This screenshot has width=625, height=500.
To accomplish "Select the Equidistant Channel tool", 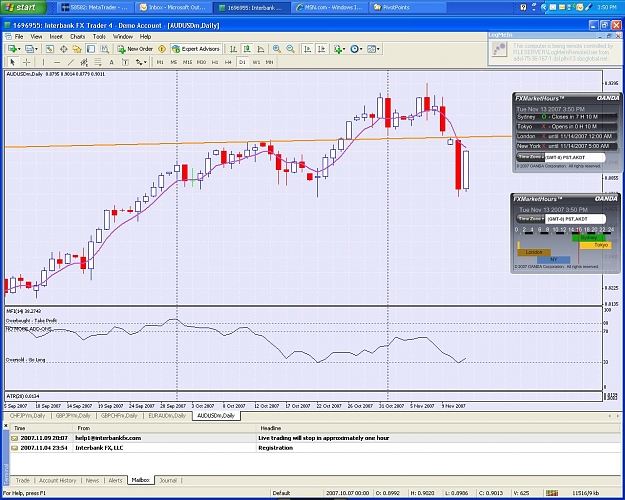I will [84, 62].
